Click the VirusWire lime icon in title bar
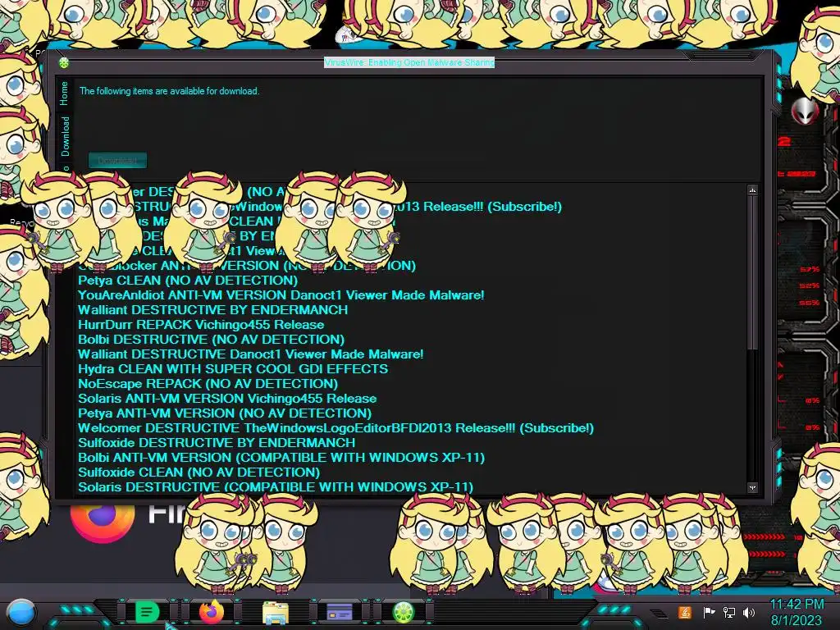This screenshot has height=630, width=840. (64, 63)
